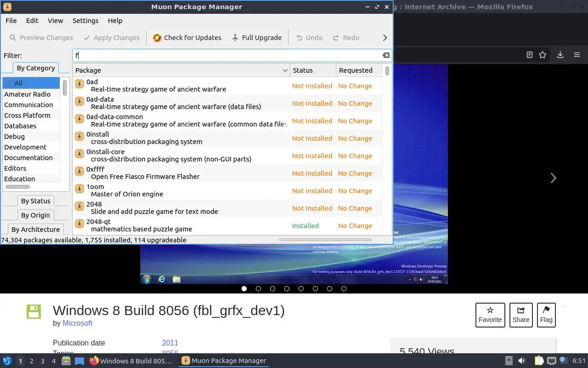
Task: Select the 0xffff package name
Action: pyautogui.click(x=95, y=169)
